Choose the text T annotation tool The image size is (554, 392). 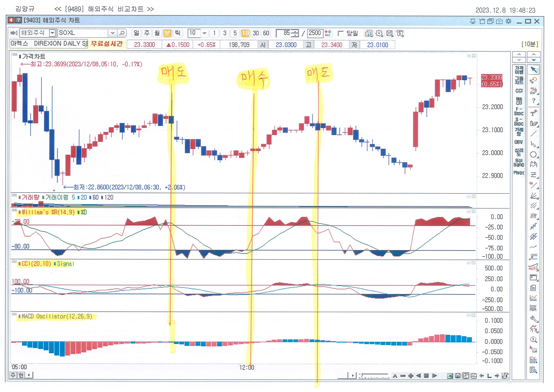tap(533, 113)
